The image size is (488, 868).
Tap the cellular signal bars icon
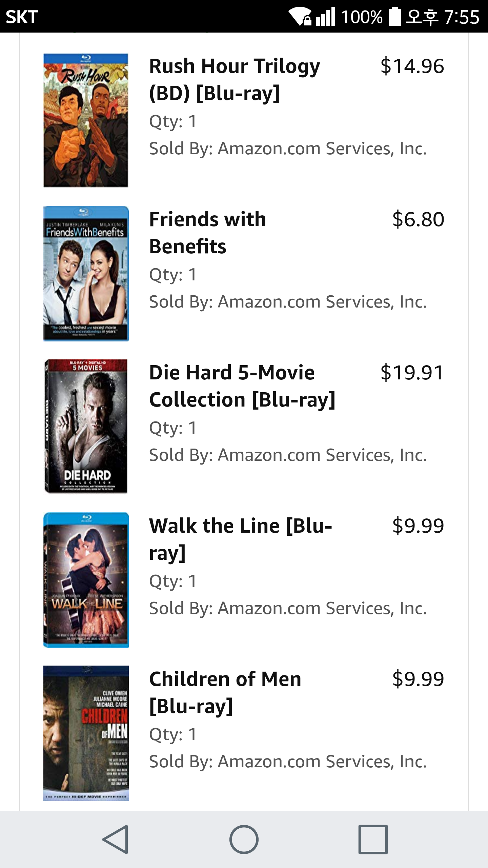[x=325, y=16]
